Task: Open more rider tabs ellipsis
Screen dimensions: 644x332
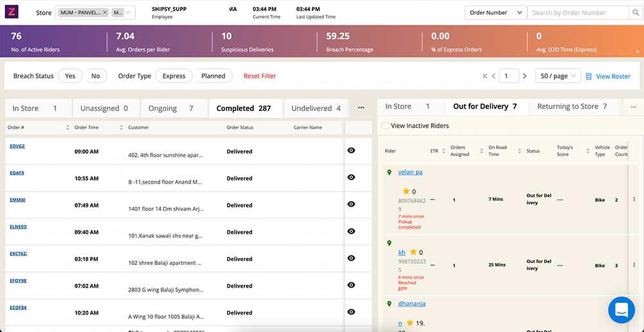Action: point(633,107)
